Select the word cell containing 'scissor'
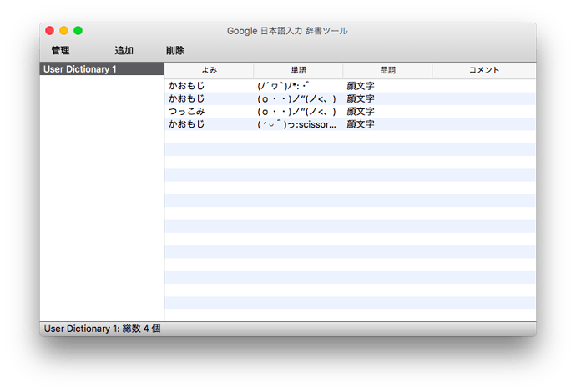The width and height of the screenshot is (576, 392). point(297,124)
